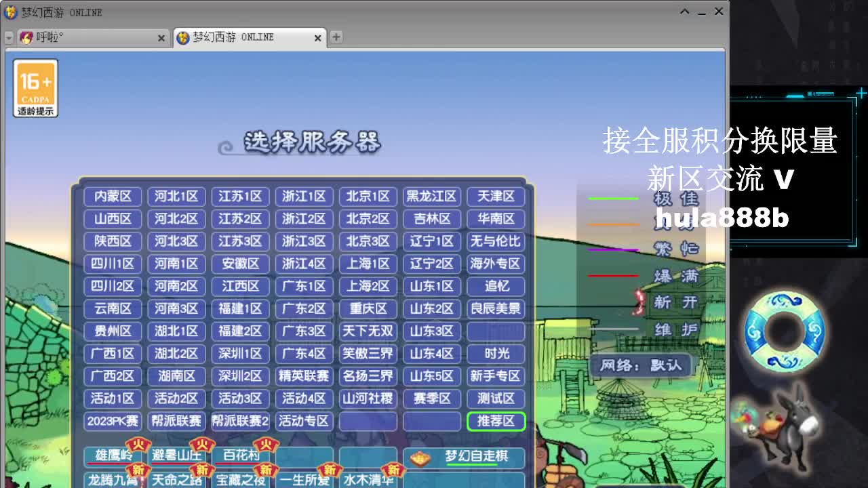Close the 梦幻西游 ONLINE tab

[317, 38]
